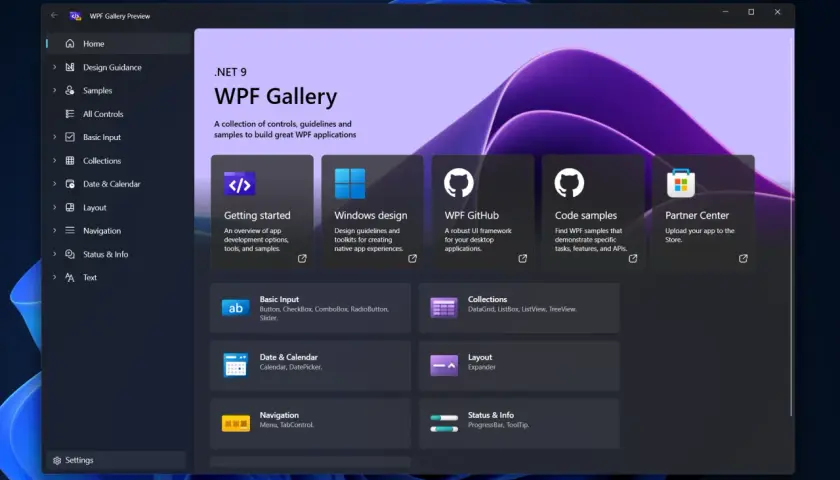Open the Status & Info tile title

tap(491, 415)
